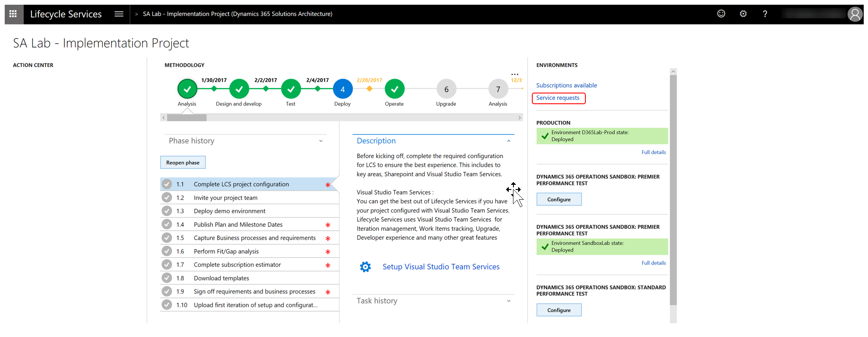Viewport: 868px width, 337px height.
Task: Toggle checkmark for task 1.8 Download templates
Action: [167, 278]
